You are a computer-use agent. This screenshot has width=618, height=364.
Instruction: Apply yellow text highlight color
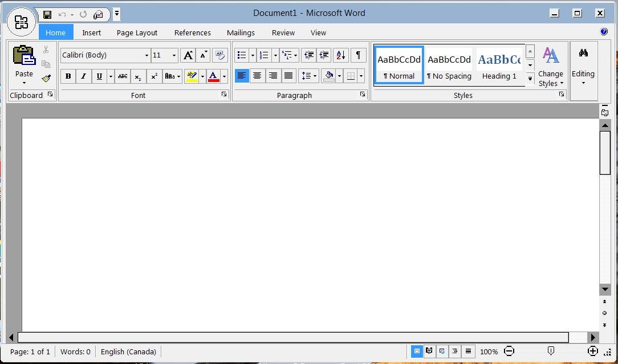(192, 76)
